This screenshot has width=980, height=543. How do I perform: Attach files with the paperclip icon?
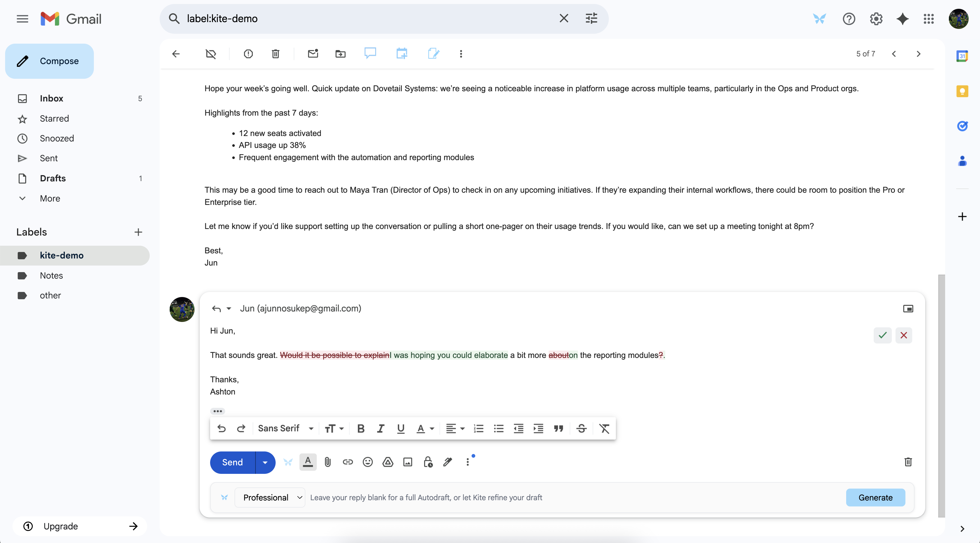328,462
